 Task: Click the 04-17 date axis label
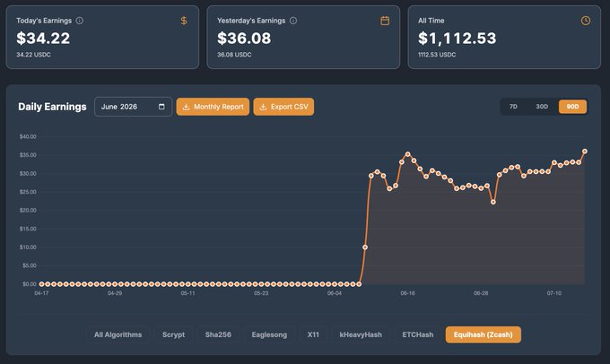click(x=41, y=293)
